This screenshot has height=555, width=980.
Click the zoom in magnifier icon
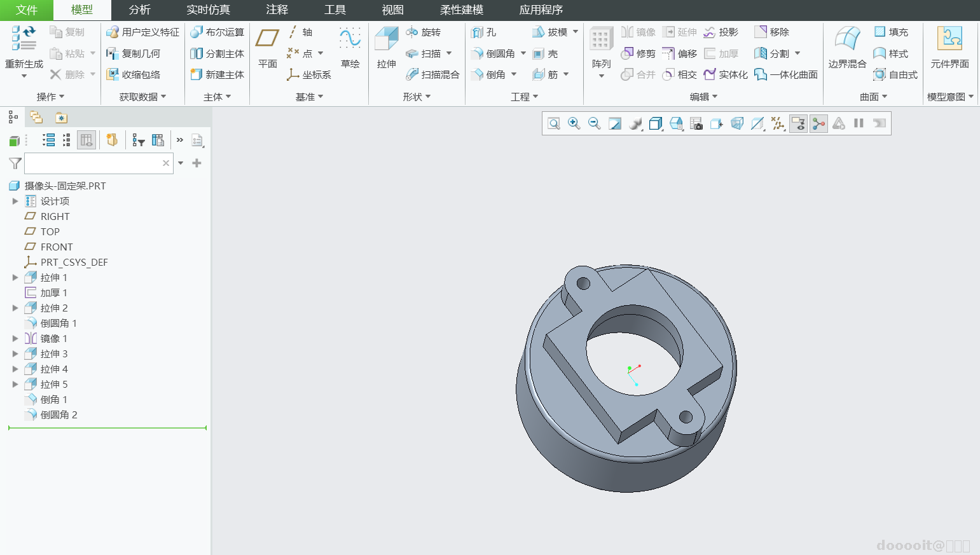[574, 123]
